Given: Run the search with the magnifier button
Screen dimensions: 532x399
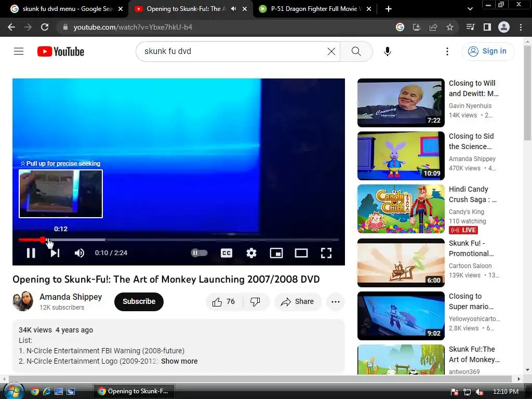Looking at the screenshot, I should click(356, 51).
